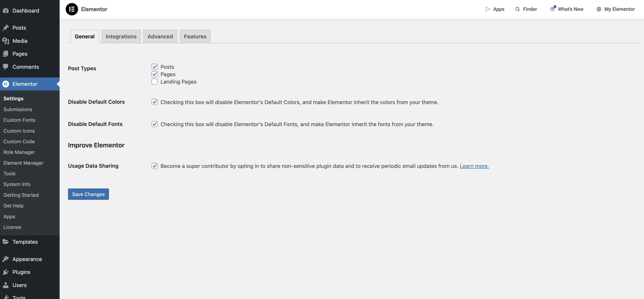The image size is (644, 299).
Task: Click the Finder search icon
Action: (x=518, y=9)
